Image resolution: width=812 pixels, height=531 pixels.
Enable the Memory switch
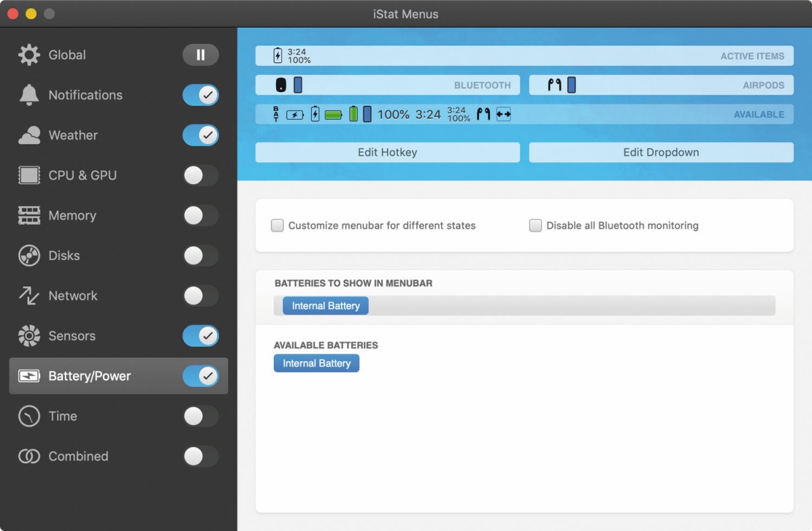[200, 216]
